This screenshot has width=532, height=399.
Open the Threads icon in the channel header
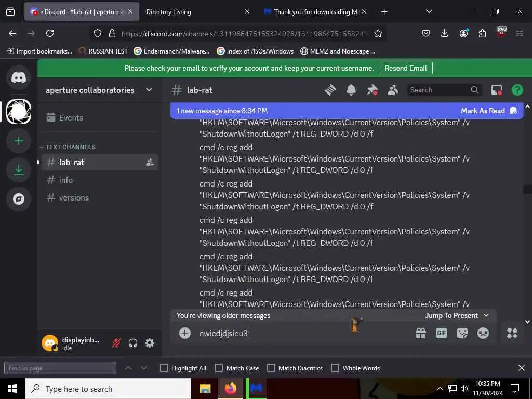click(x=330, y=90)
